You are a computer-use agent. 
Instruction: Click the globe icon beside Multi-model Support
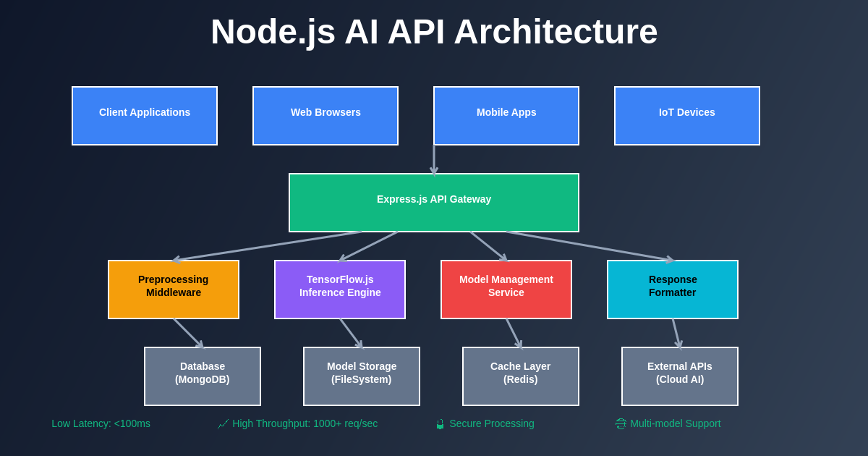(621, 424)
